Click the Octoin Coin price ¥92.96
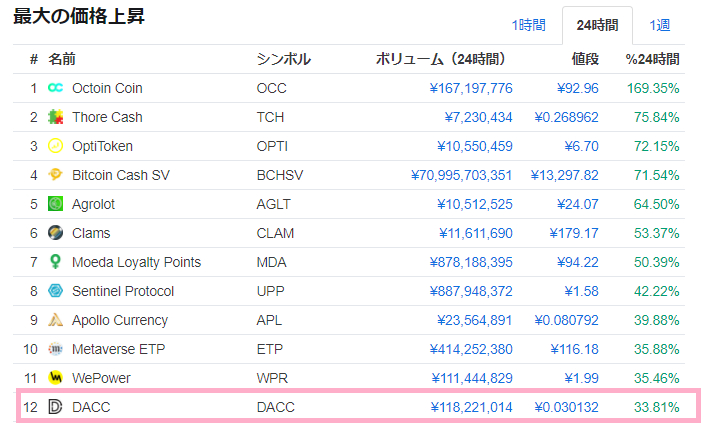 point(577,88)
